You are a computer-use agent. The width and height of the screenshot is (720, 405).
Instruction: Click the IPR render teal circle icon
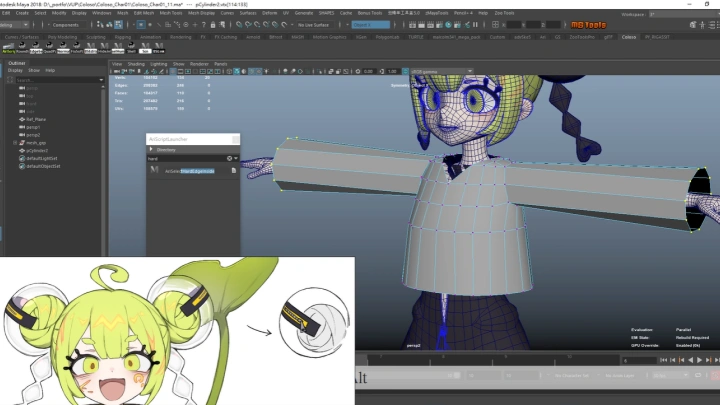click(x=449, y=25)
